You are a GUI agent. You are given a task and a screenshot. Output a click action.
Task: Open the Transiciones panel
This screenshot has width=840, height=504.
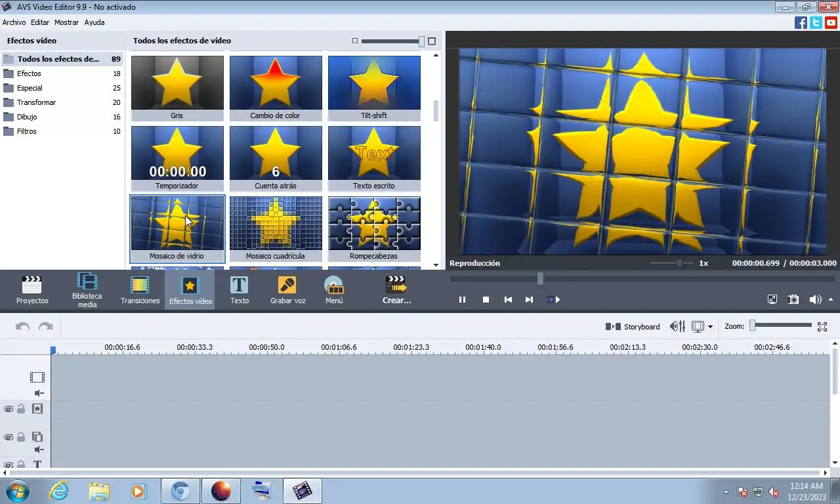140,290
